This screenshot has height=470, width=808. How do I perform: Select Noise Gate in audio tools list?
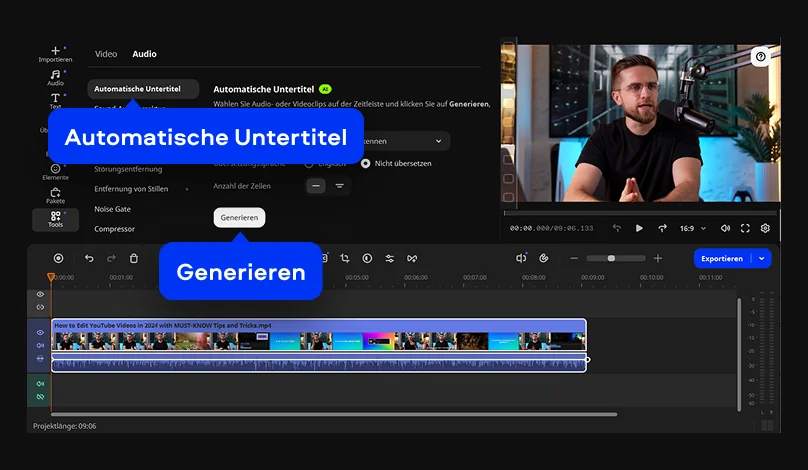click(112, 209)
